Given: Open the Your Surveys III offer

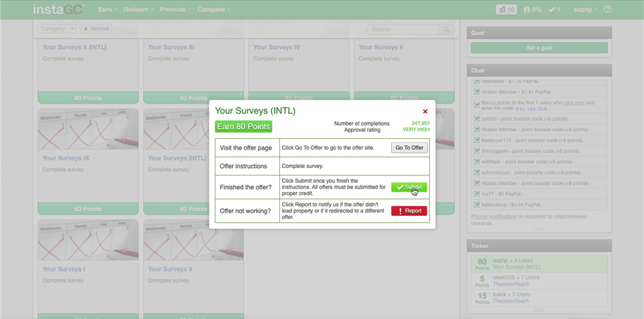Looking at the screenshot, I should [x=171, y=47].
